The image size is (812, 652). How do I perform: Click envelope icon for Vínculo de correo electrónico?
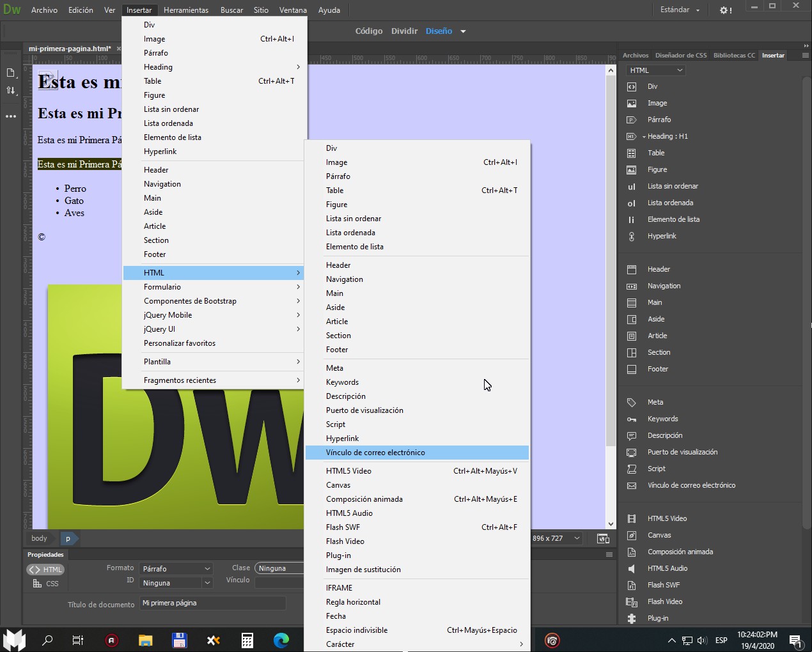click(x=632, y=485)
